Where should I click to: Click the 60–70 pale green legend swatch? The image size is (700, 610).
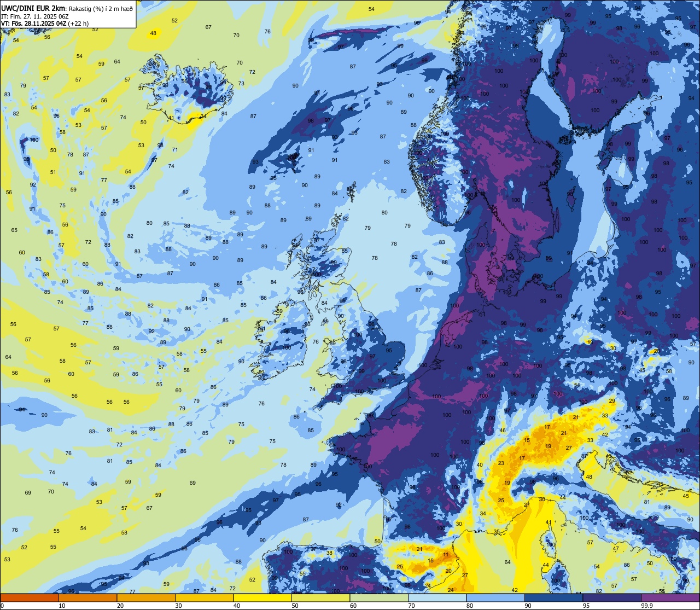coord(379,597)
